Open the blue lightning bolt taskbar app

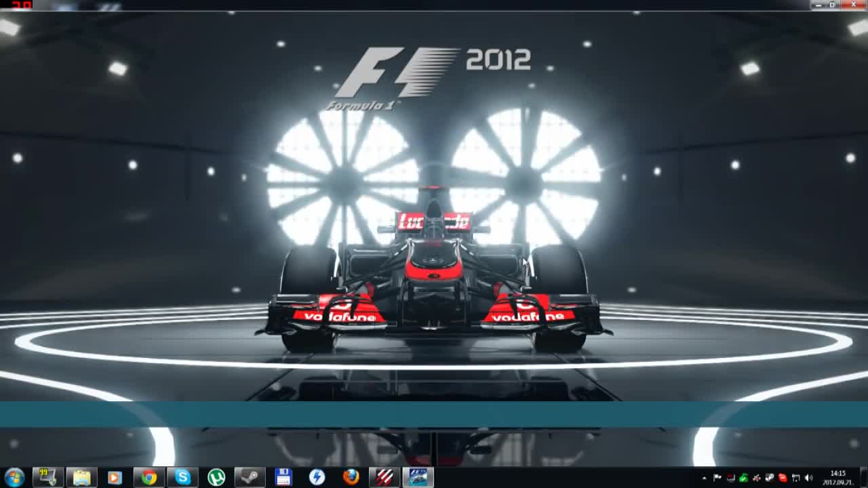pyautogui.click(x=317, y=477)
